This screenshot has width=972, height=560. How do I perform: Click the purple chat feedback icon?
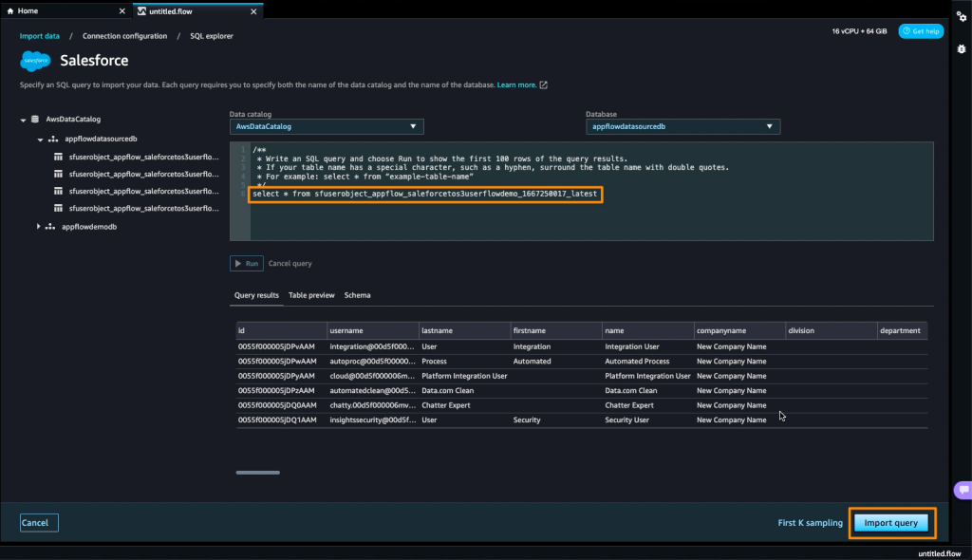[963, 490]
